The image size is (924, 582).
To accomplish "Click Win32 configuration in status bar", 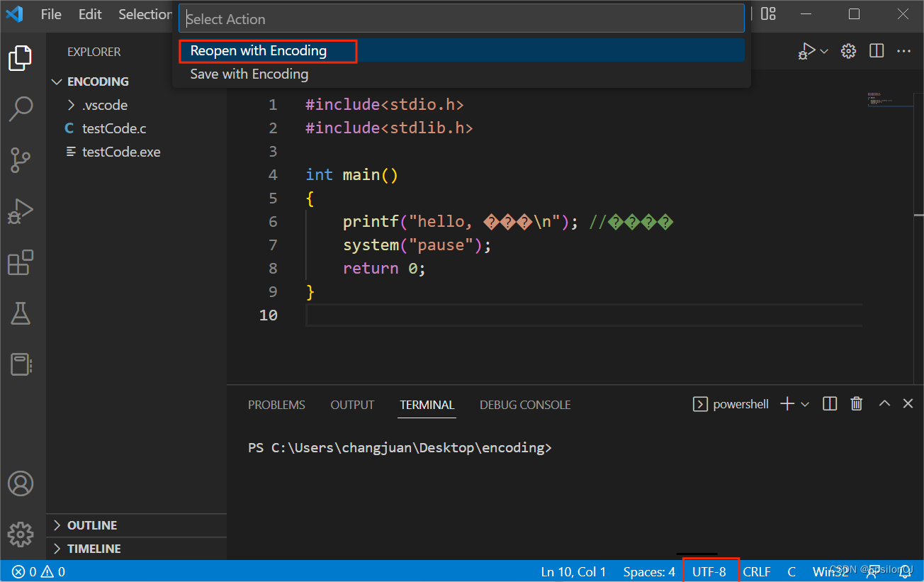I will point(830,571).
